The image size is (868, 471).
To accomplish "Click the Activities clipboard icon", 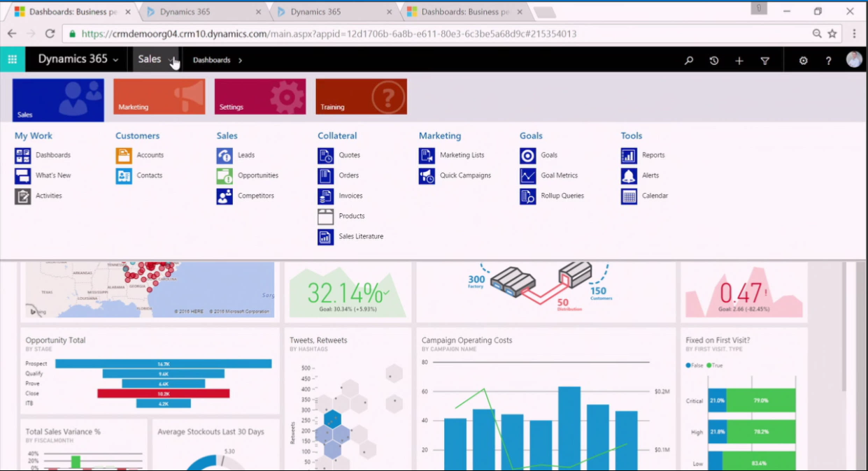I will pyautogui.click(x=22, y=196).
